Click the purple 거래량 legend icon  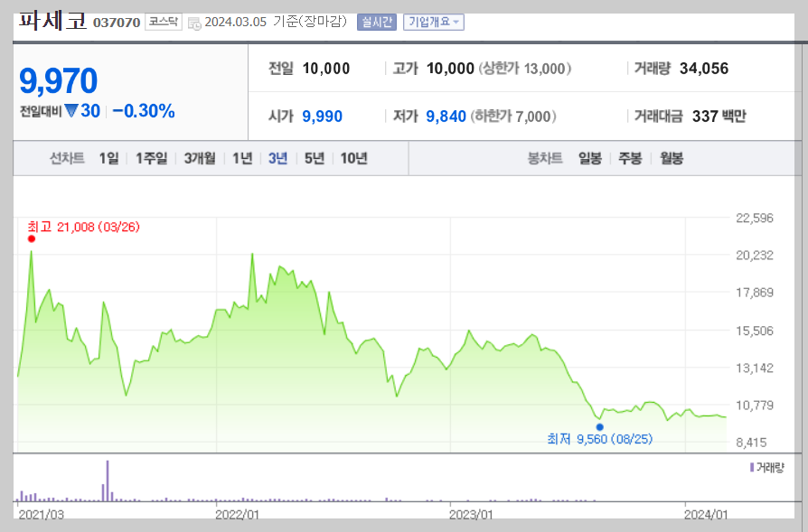tap(752, 468)
